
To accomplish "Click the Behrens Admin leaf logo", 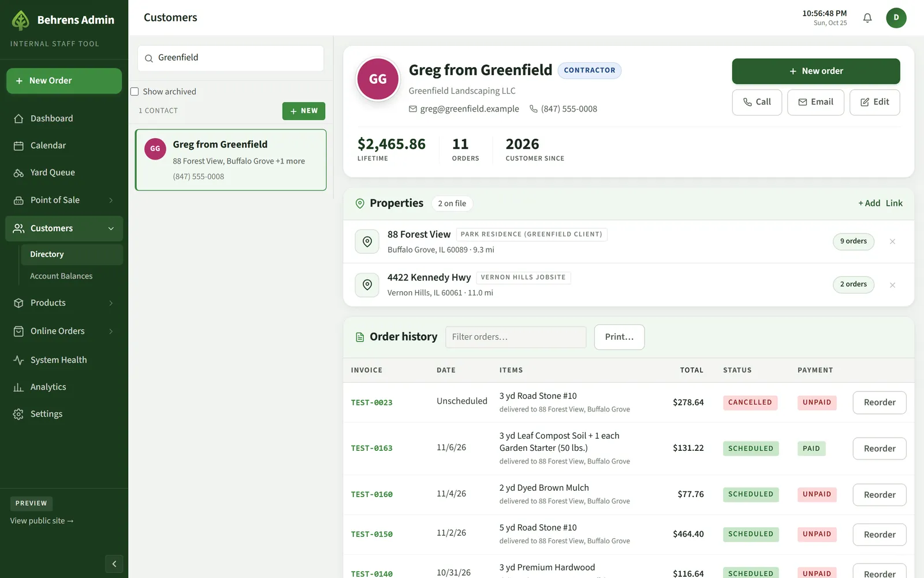I will coord(21,20).
